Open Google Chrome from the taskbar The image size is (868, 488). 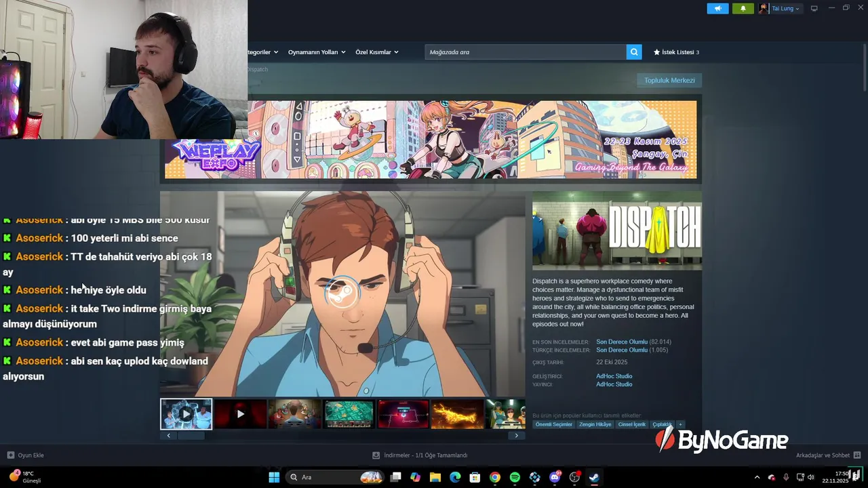(x=495, y=477)
